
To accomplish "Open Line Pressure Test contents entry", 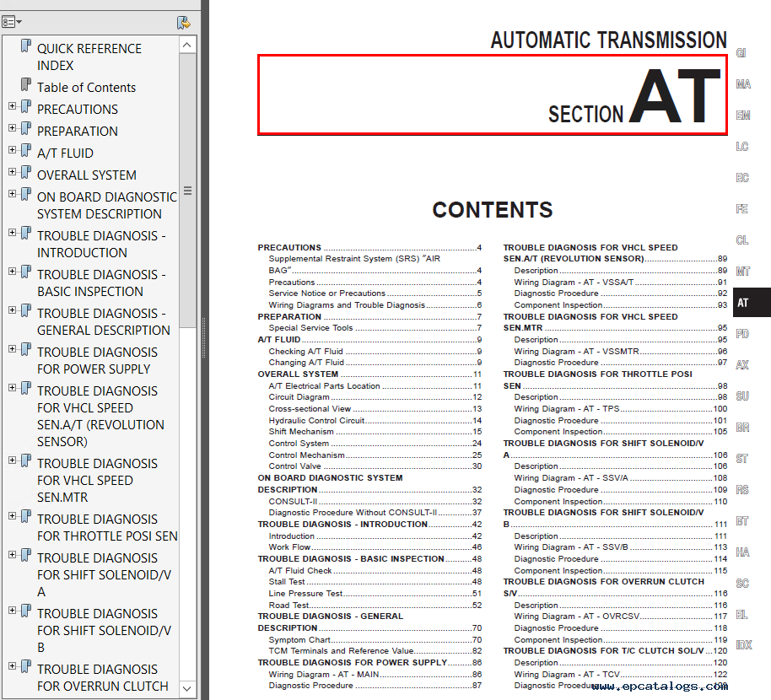I will pyautogui.click(x=375, y=594).
